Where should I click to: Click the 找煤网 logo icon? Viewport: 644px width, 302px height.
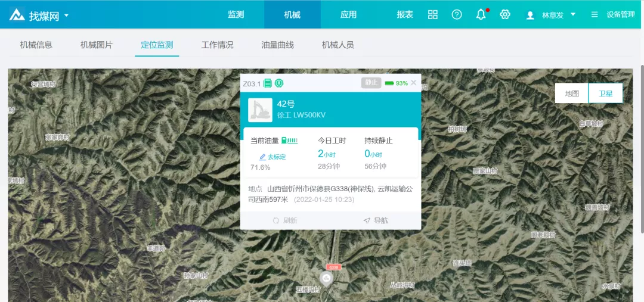[x=17, y=15]
